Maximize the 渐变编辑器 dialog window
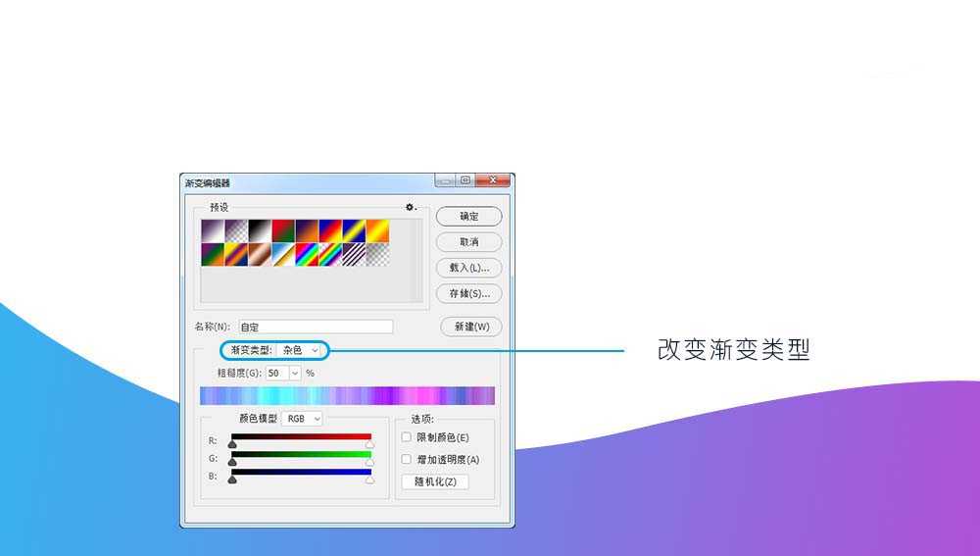This screenshot has height=556, width=980. point(465,180)
